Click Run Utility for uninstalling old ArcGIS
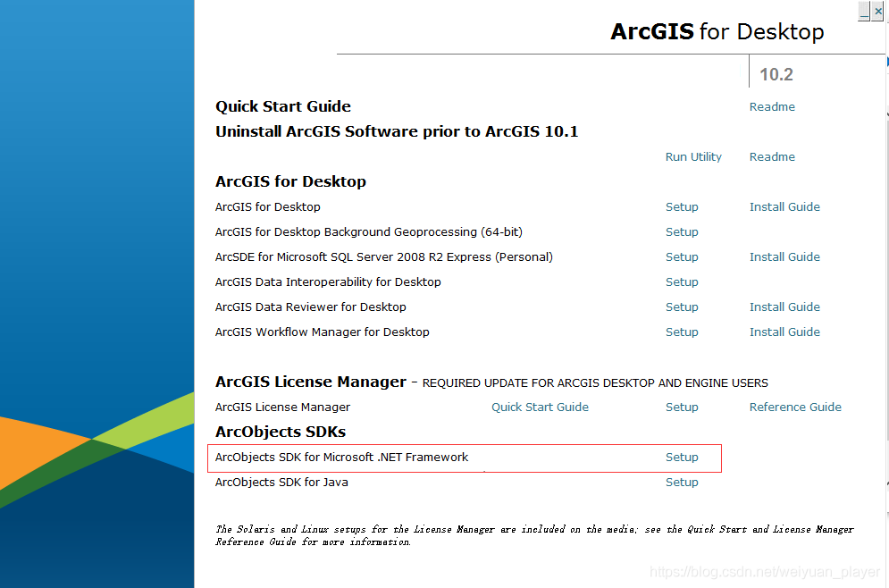Screen dimensions: 889x588 coord(693,156)
